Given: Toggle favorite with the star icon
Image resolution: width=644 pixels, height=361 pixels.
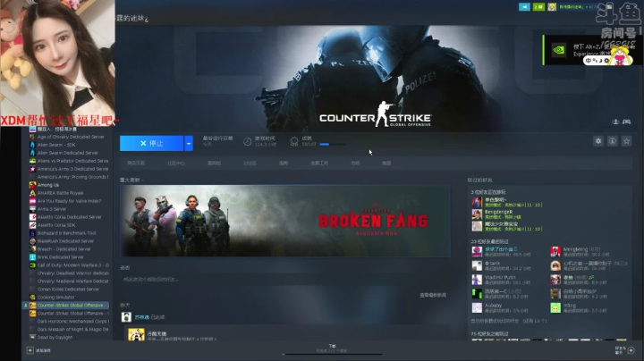Looking at the screenshot, I should (626, 141).
